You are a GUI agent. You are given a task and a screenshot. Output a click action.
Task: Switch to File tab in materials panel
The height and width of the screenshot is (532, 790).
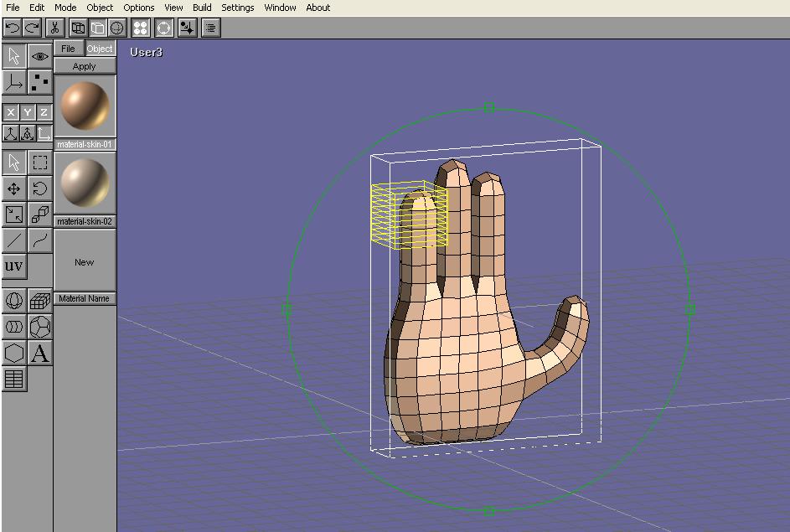click(x=69, y=49)
